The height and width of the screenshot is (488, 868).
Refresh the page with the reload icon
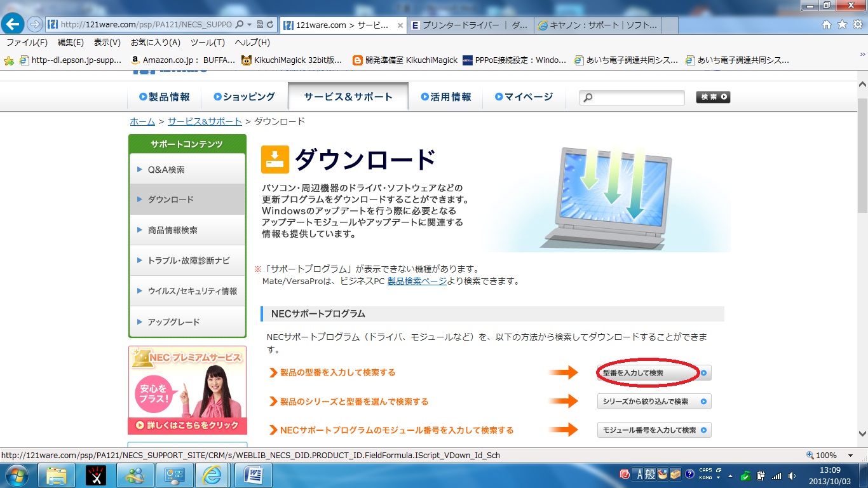(x=271, y=25)
